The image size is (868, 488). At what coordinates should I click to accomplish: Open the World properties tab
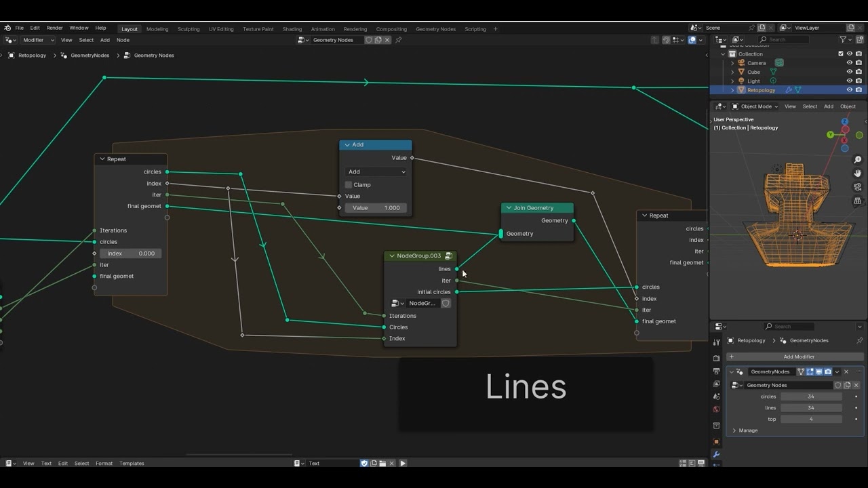click(x=716, y=409)
